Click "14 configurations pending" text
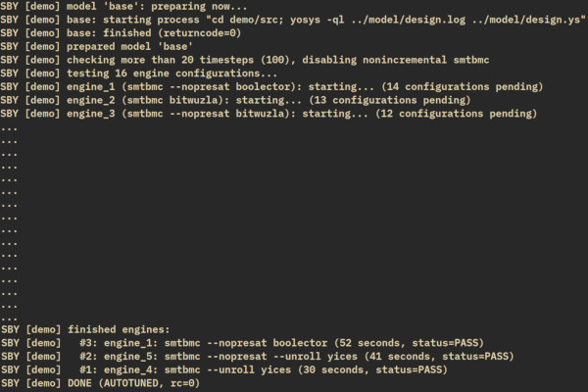 [x=462, y=86]
